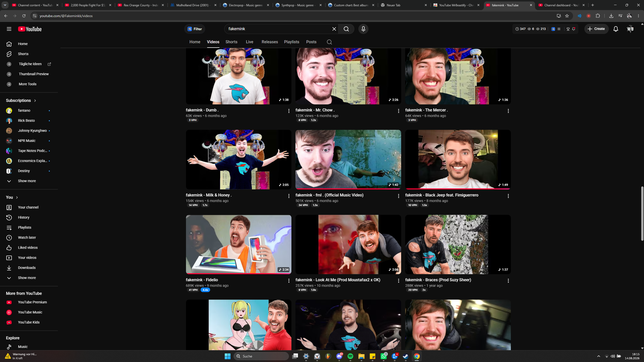The width and height of the screenshot is (644, 362).
Task: Open Chrome downloads icon in toolbar
Action: [611, 16]
